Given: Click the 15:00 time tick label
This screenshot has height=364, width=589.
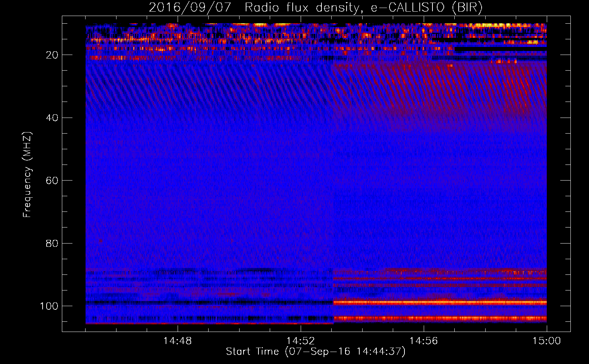Looking at the screenshot, I should (547, 341).
